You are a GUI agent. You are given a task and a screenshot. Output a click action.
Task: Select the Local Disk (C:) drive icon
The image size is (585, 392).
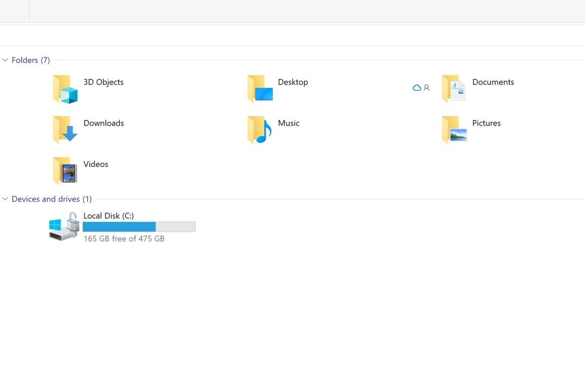click(64, 226)
